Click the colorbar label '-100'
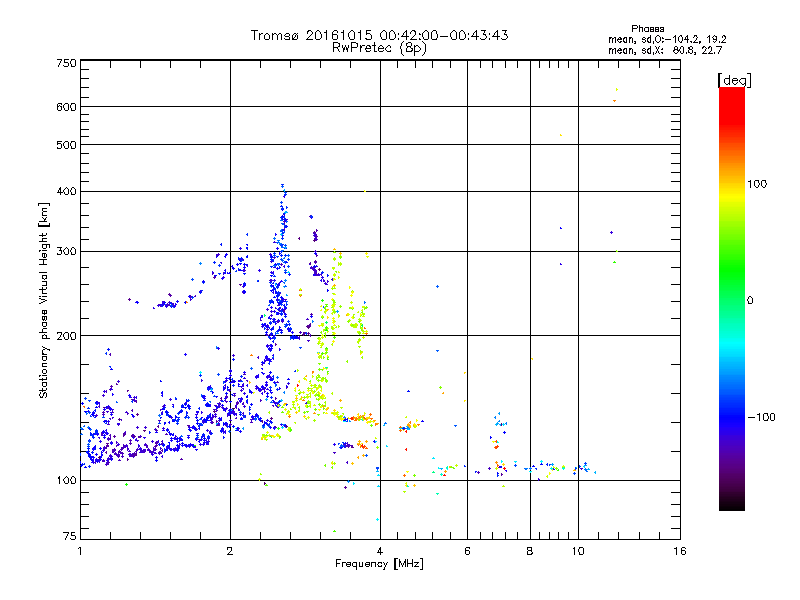The width and height of the screenshot is (800, 600). [x=761, y=417]
